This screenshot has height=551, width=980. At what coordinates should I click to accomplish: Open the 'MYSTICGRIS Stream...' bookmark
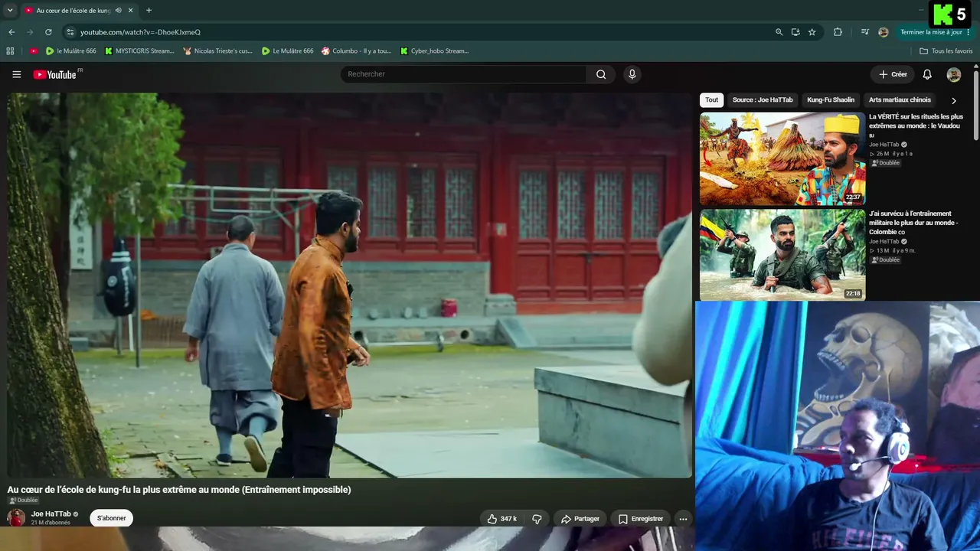[139, 51]
